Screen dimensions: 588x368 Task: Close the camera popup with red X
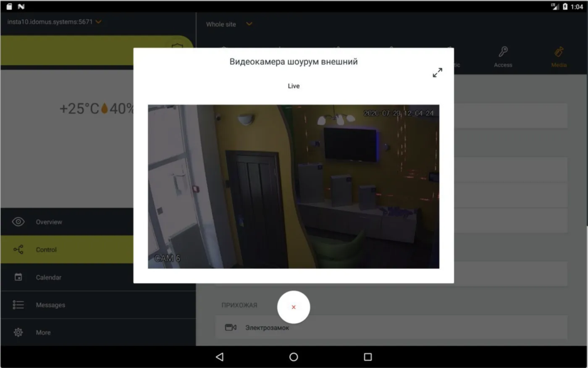(x=294, y=307)
